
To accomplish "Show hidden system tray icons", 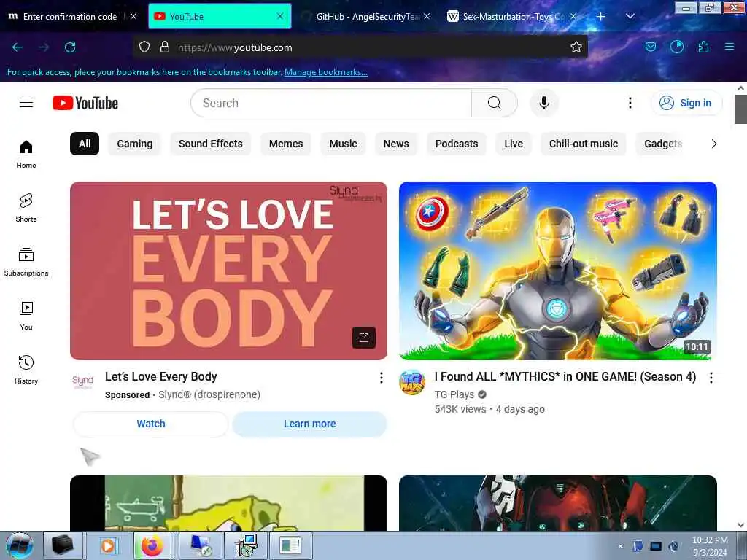I will pyautogui.click(x=620, y=546).
